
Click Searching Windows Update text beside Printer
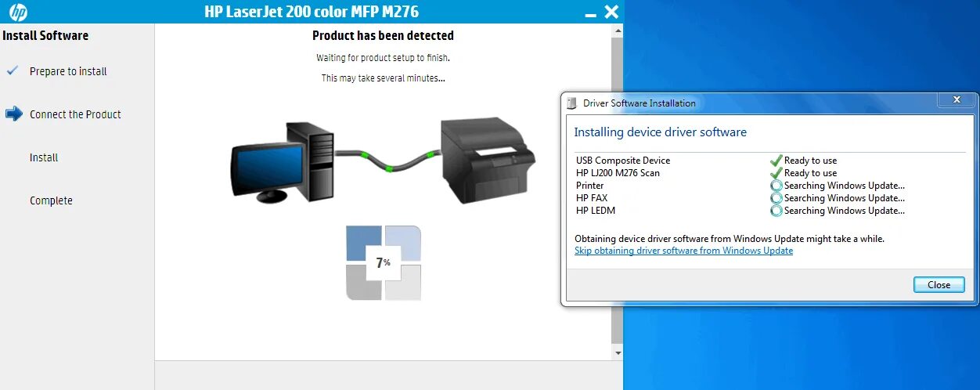[x=845, y=186]
